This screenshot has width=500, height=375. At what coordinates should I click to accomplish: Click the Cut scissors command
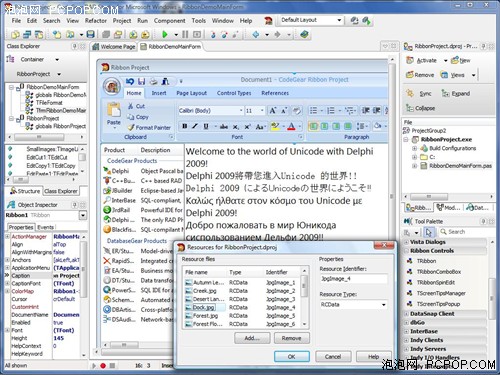pos(136,106)
